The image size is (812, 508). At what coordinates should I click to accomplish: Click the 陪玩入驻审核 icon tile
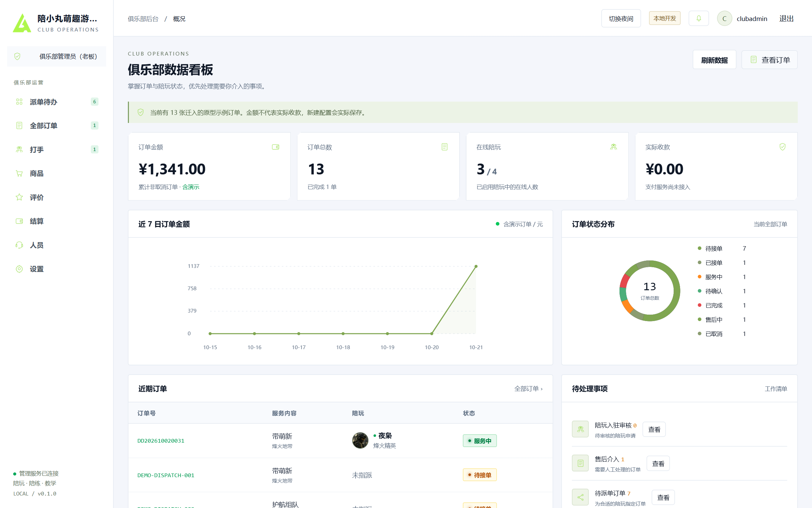click(580, 429)
